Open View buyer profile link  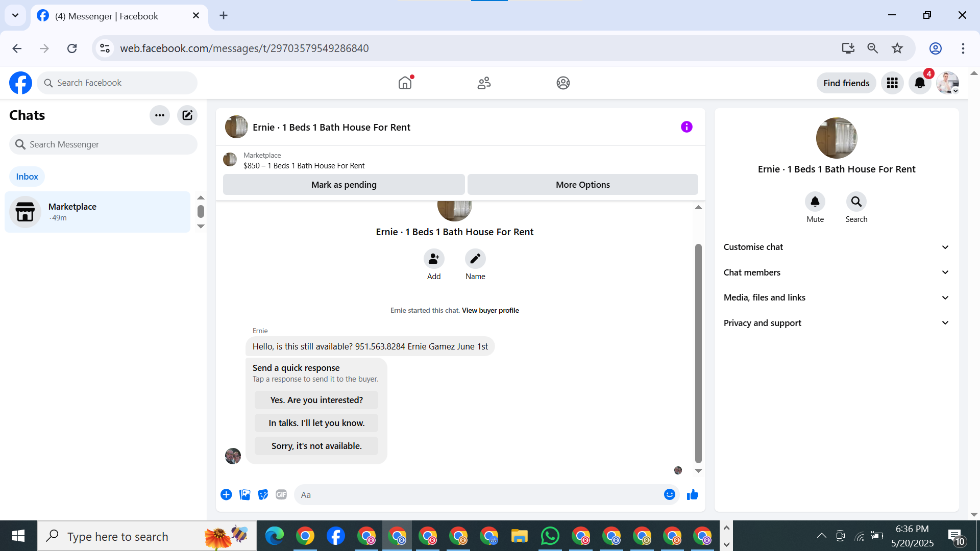tap(490, 310)
